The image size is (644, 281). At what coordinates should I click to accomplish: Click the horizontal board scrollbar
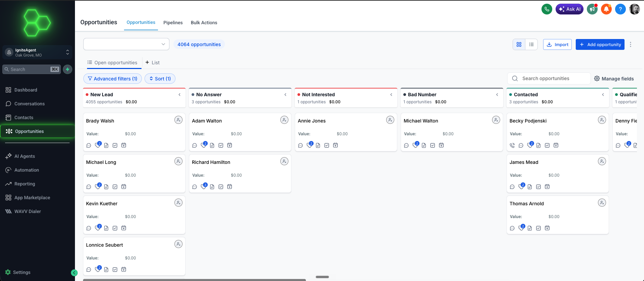point(194,280)
